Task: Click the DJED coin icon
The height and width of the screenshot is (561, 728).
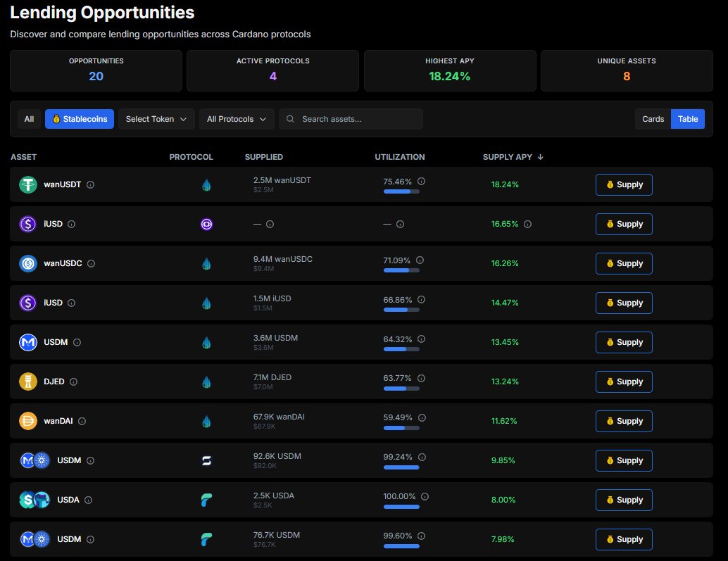Action: coord(28,382)
